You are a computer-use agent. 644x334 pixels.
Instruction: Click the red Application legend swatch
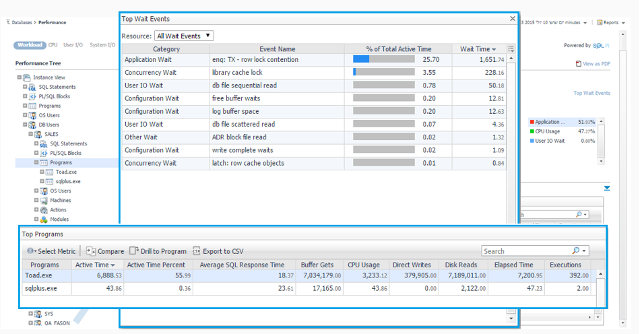[x=532, y=122]
